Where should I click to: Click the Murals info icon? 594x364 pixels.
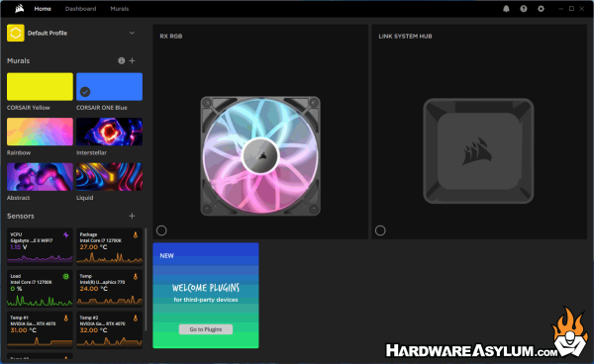click(121, 60)
